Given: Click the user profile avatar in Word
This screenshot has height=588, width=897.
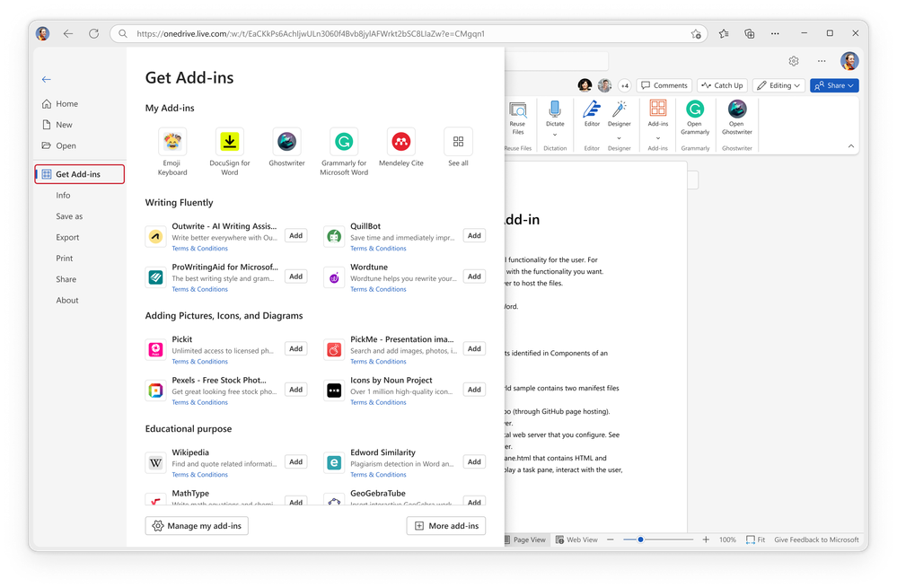Looking at the screenshot, I should [x=849, y=61].
